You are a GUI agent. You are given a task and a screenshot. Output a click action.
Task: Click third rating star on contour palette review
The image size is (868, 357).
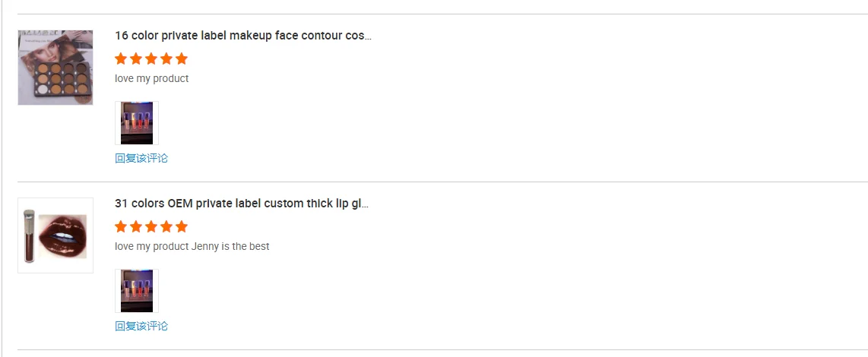point(151,59)
